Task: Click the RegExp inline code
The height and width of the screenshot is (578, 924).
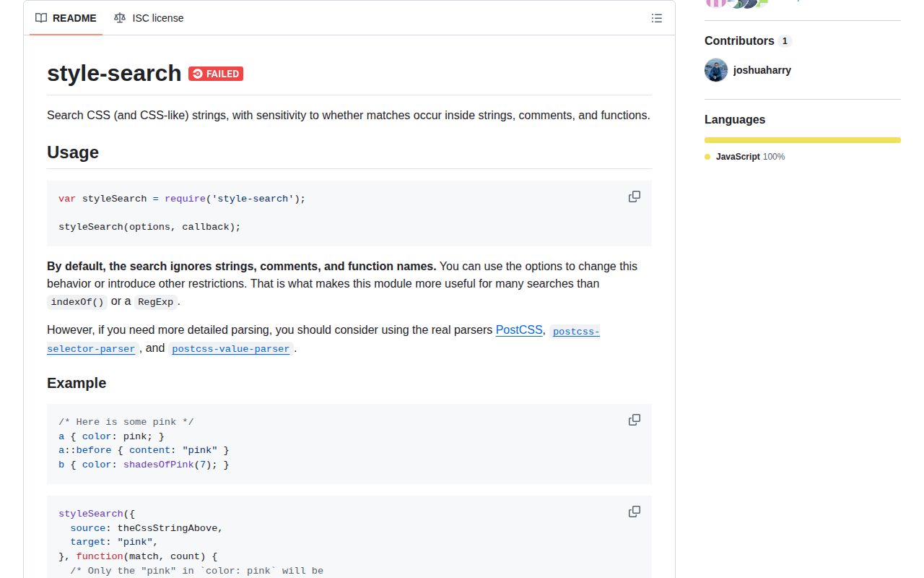Action: coord(155,302)
